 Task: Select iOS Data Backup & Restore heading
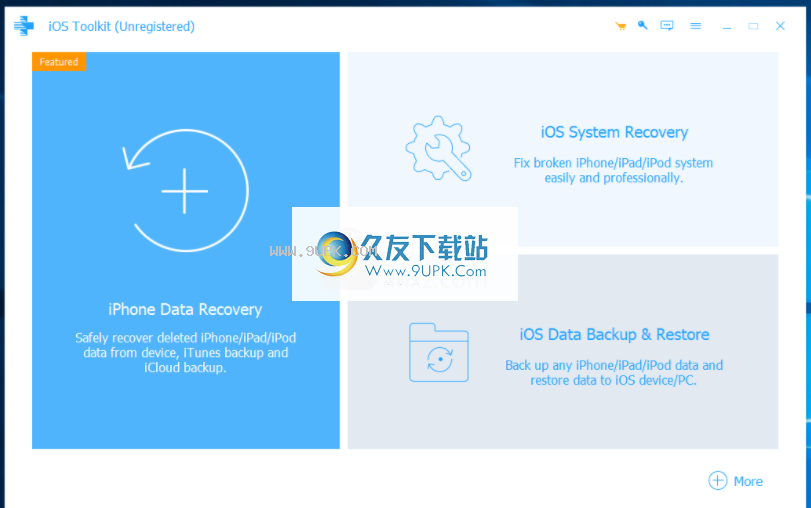pos(614,335)
